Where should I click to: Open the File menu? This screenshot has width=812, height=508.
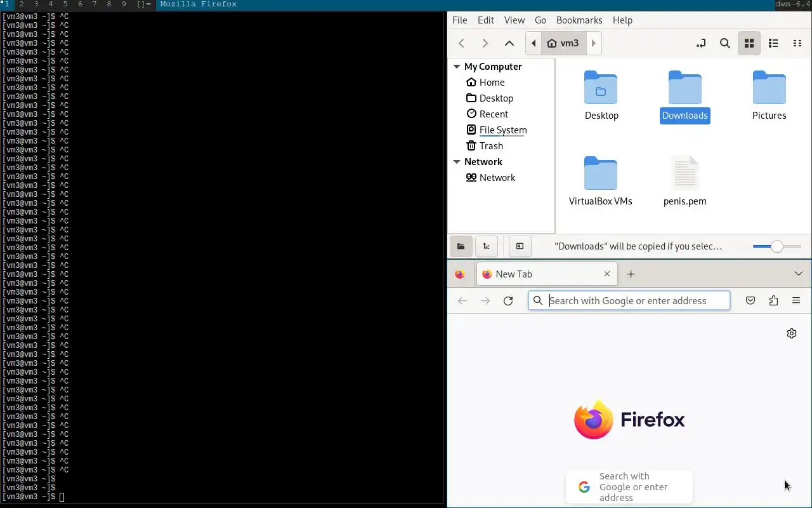click(459, 20)
